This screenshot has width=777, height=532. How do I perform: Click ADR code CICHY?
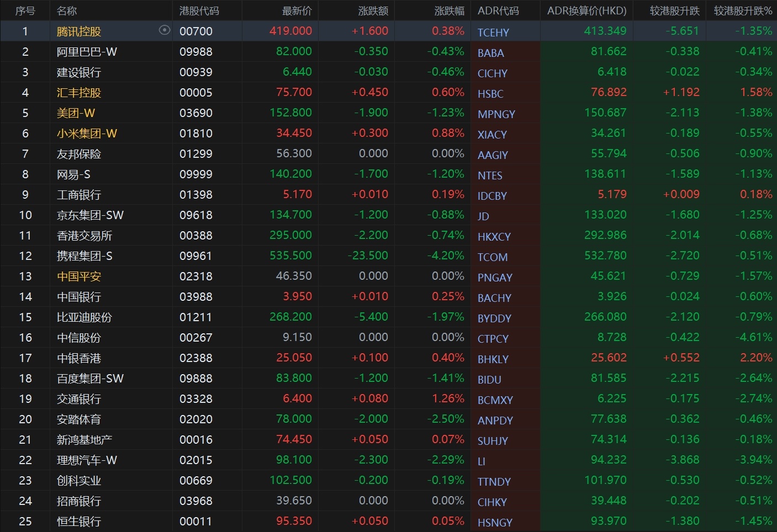pyautogui.click(x=493, y=73)
